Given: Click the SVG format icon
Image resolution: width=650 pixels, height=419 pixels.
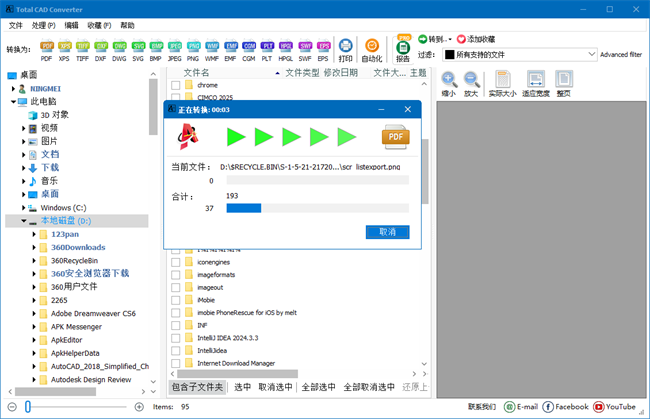Looking at the screenshot, I should click(137, 50).
